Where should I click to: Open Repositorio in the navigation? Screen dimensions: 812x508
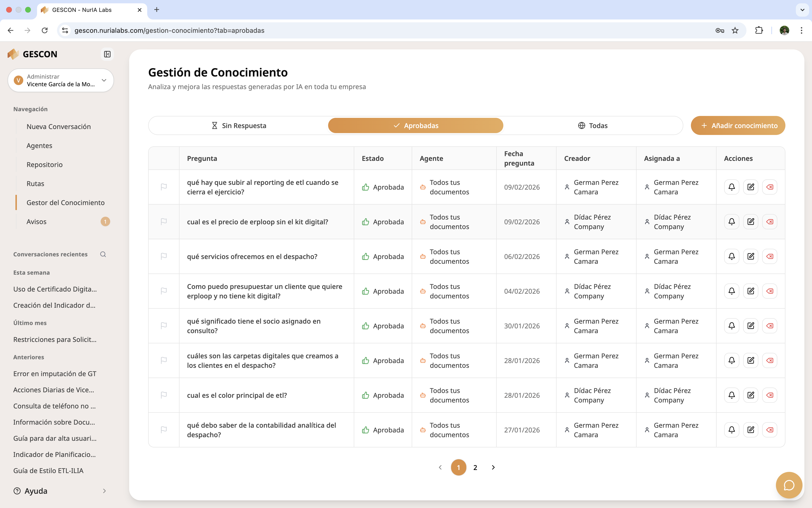point(45,165)
